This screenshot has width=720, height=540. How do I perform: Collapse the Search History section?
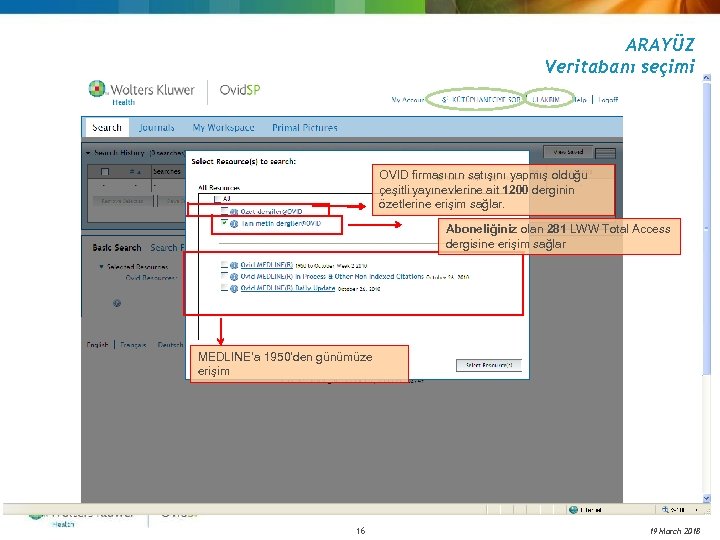coord(88,153)
